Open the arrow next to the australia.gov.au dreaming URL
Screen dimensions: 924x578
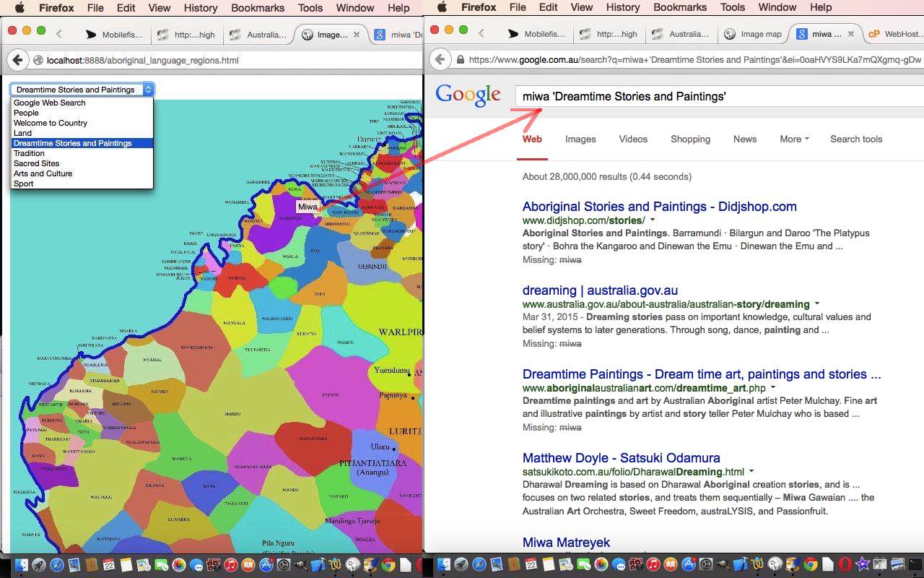[x=817, y=303]
